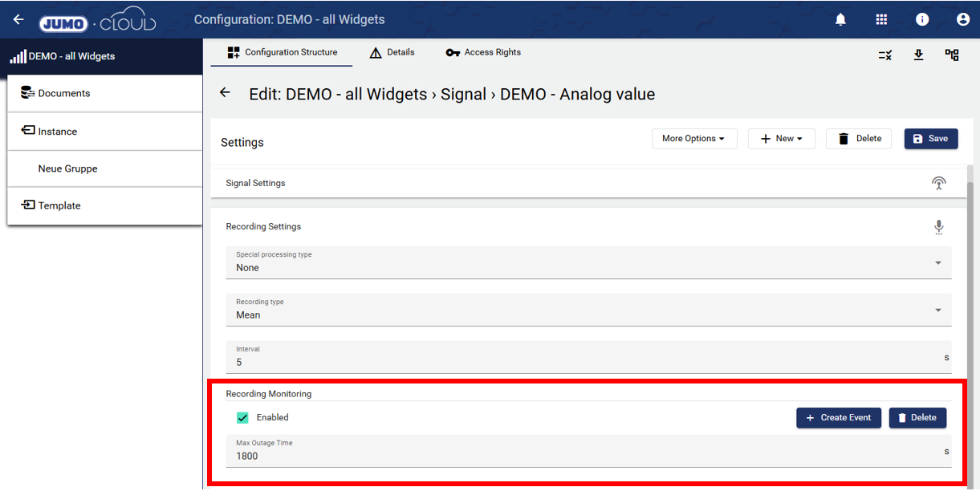Click the download icon in tab toolbar

[x=919, y=55]
